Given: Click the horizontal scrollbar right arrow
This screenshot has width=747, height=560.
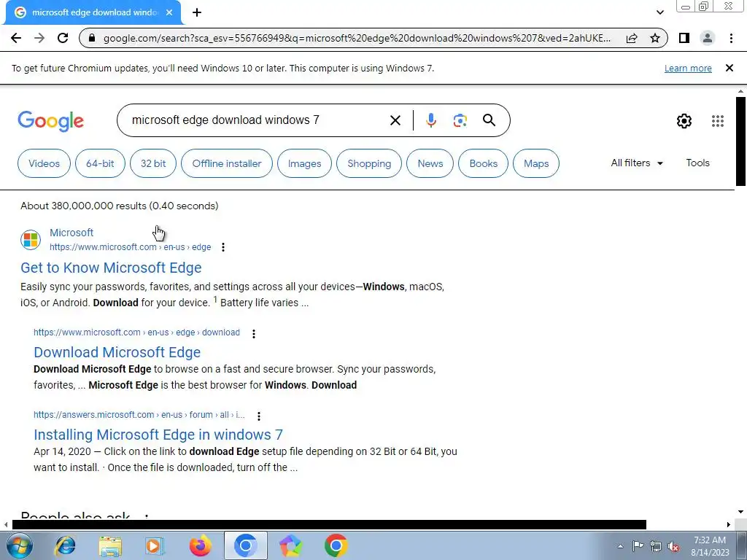Looking at the screenshot, I should [x=729, y=524].
